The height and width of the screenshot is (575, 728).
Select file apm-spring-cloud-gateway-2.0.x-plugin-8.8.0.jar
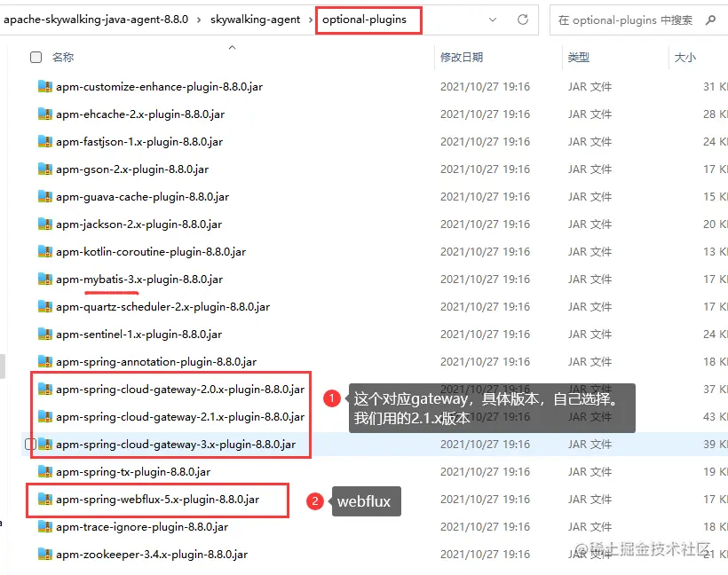click(x=180, y=390)
